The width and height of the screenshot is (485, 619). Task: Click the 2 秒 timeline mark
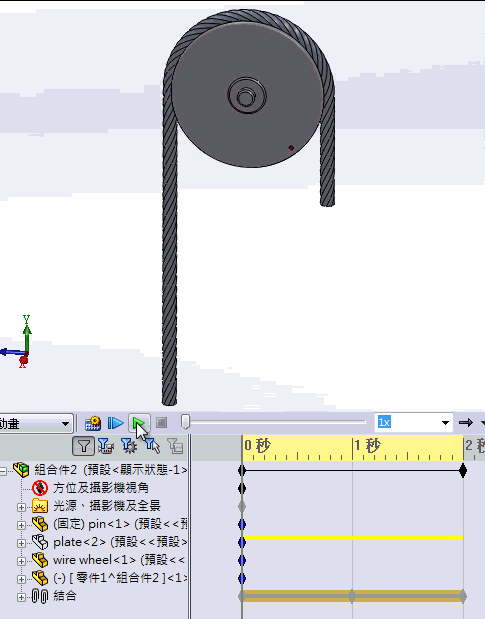pos(475,446)
